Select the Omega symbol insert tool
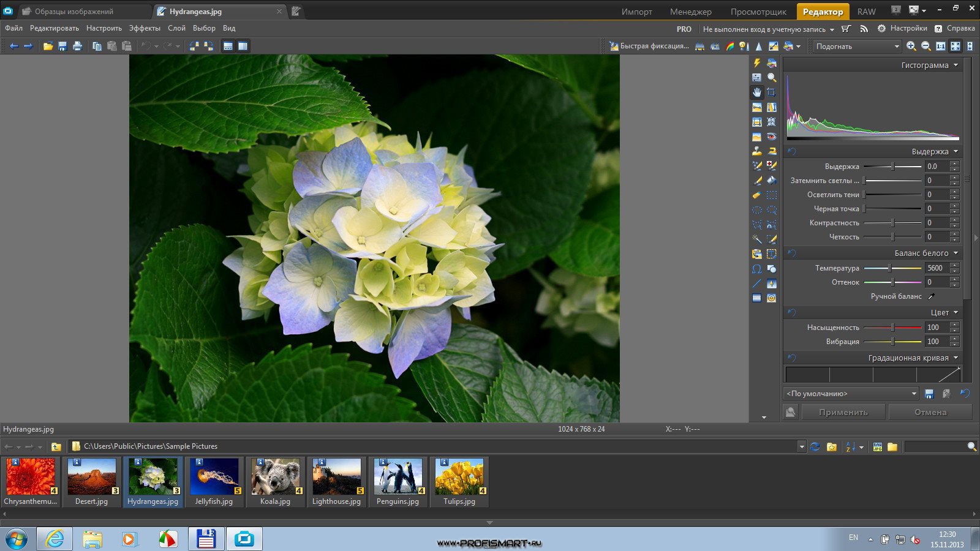980x551 pixels. (x=757, y=269)
